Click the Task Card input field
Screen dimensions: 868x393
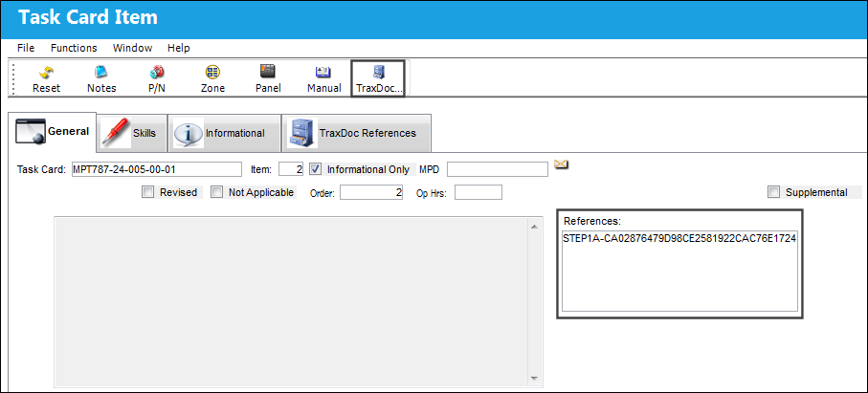click(x=157, y=169)
